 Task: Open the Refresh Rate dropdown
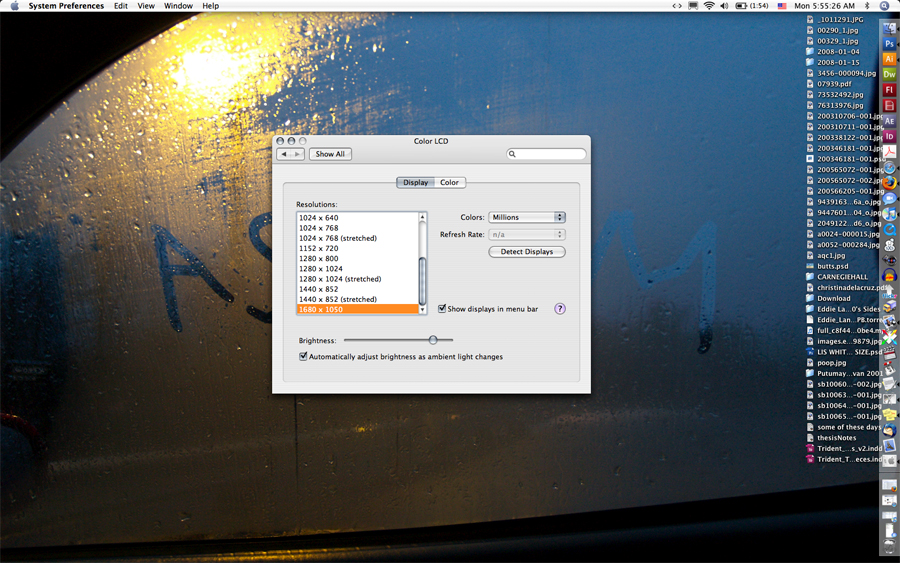coord(527,235)
